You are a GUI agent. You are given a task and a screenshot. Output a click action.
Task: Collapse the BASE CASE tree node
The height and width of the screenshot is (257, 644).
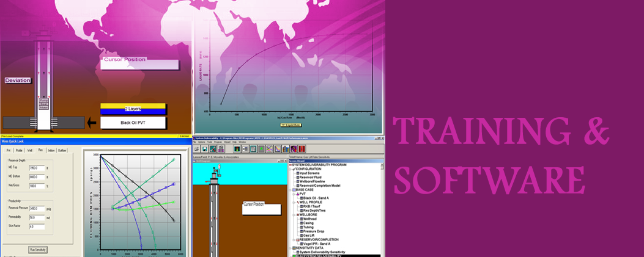(x=290, y=190)
